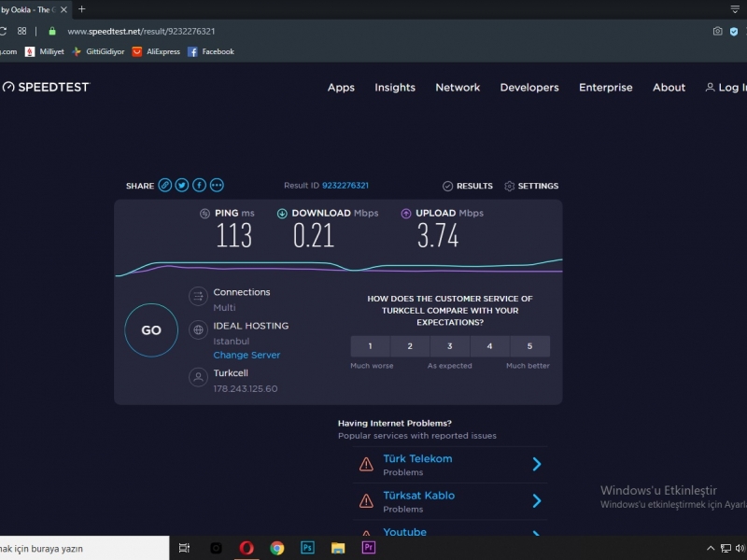Share result on Facebook icon

[x=199, y=185]
